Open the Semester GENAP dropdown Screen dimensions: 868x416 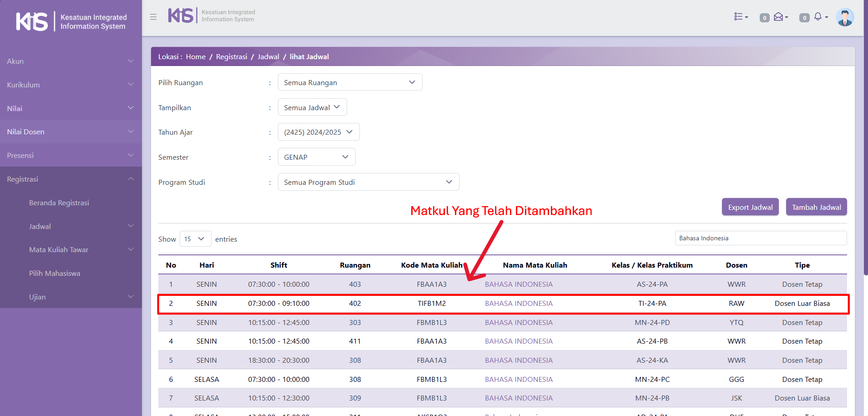316,157
